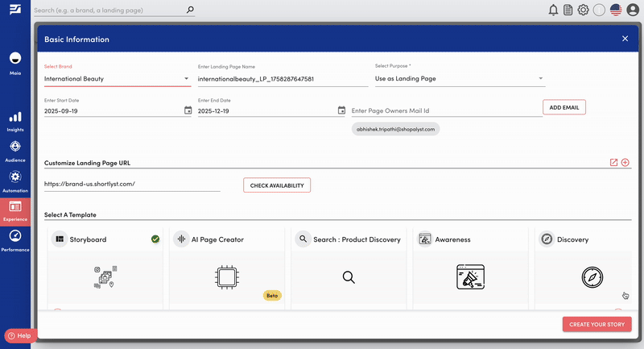The width and height of the screenshot is (644, 349).
Task: Open Insights in the sidebar
Action: (x=15, y=122)
